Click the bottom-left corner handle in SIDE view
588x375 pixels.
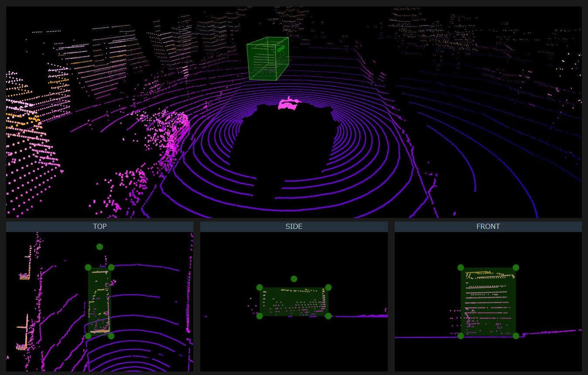(x=260, y=316)
